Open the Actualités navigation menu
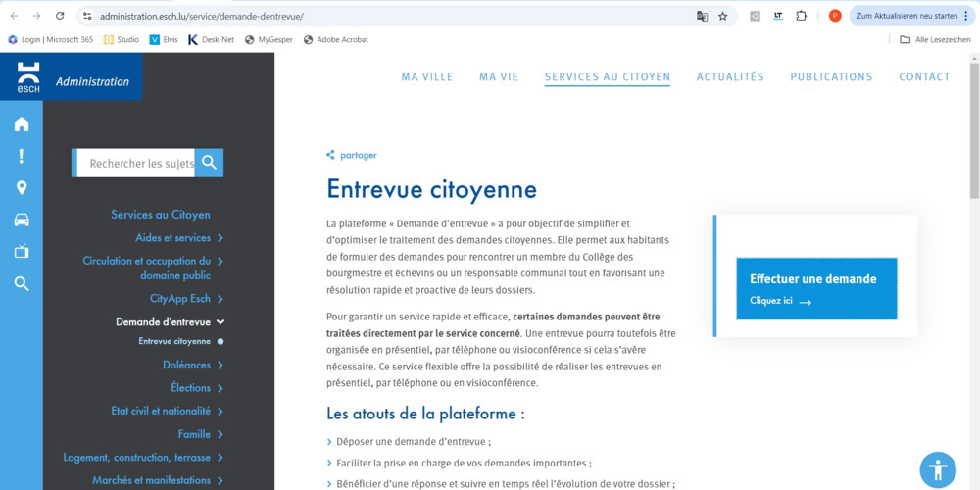 click(730, 77)
